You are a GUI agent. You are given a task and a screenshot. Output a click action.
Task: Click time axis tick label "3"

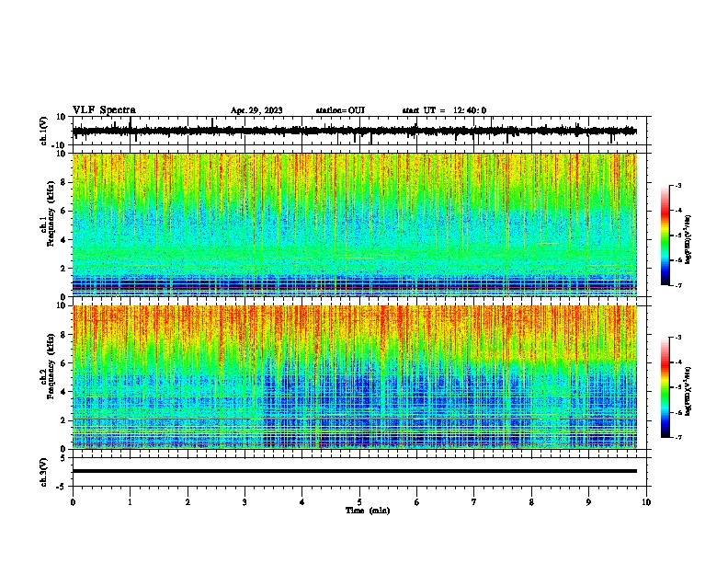[245, 502]
